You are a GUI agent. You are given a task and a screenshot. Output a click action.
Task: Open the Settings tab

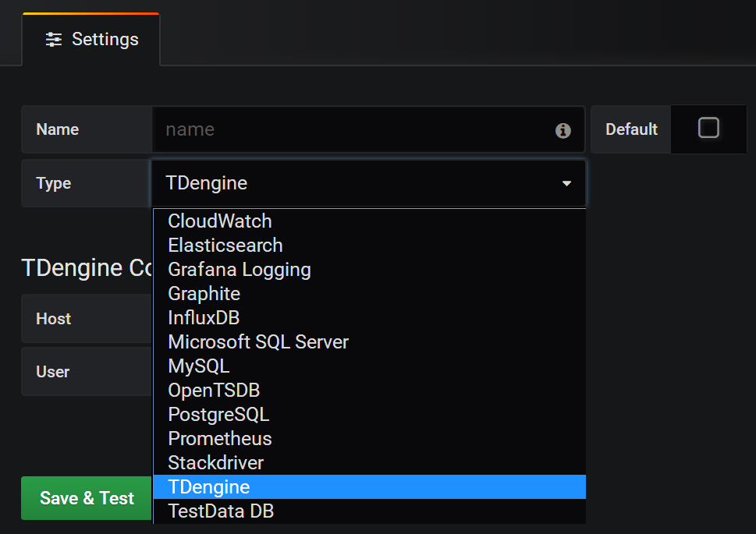91,40
